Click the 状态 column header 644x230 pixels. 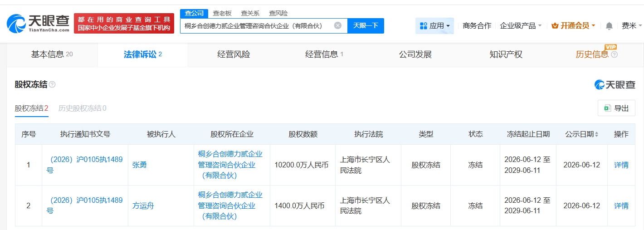475,134
